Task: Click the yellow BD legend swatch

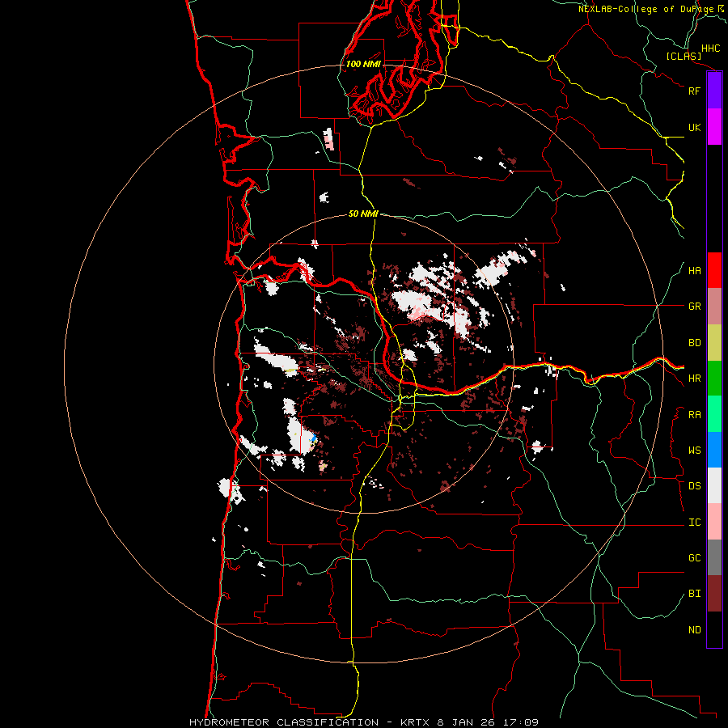Action: (x=714, y=342)
